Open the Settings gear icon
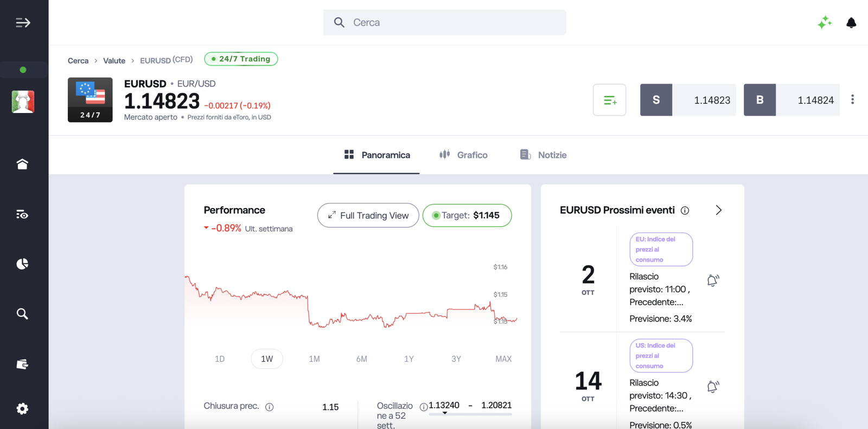Viewport: 868px width, 429px height. tap(22, 409)
